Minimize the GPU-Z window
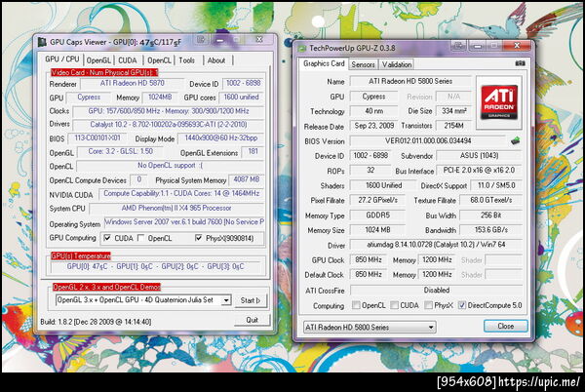The width and height of the screenshot is (585, 392). (x=478, y=46)
